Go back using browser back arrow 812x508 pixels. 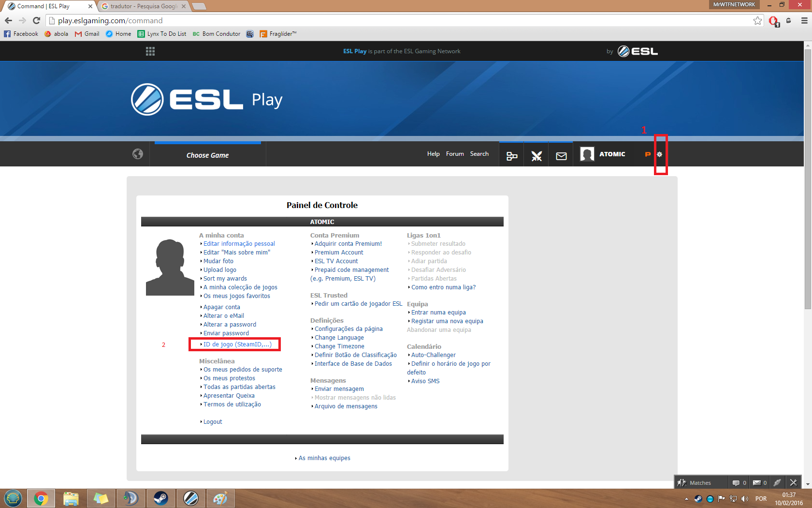click(x=8, y=20)
